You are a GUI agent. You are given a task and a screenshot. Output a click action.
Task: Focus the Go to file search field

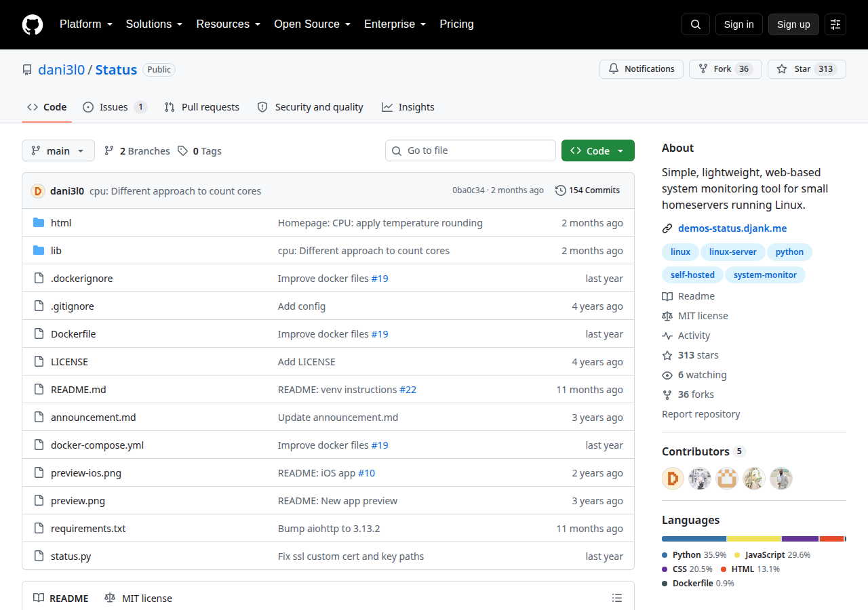[x=471, y=150]
